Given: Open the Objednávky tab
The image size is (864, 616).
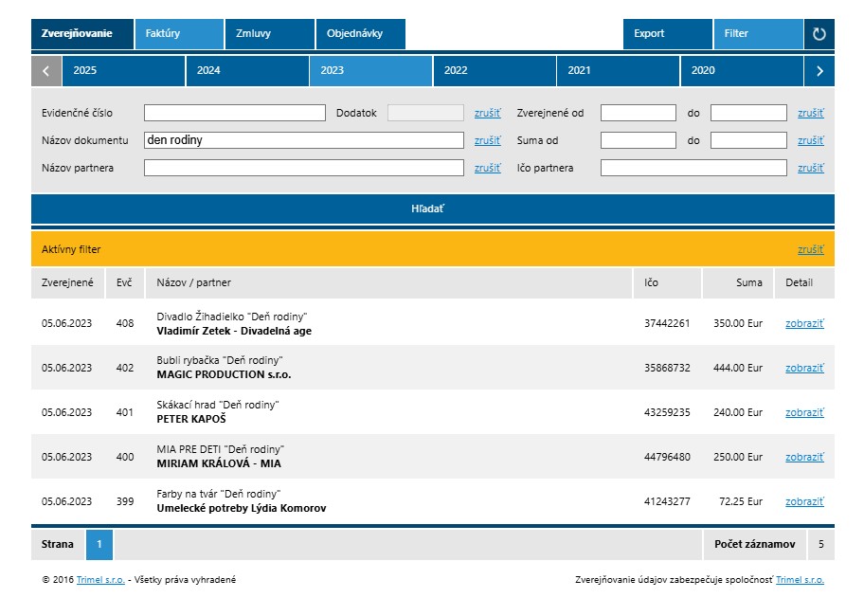Looking at the screenshot, I should tap(360, 34).
